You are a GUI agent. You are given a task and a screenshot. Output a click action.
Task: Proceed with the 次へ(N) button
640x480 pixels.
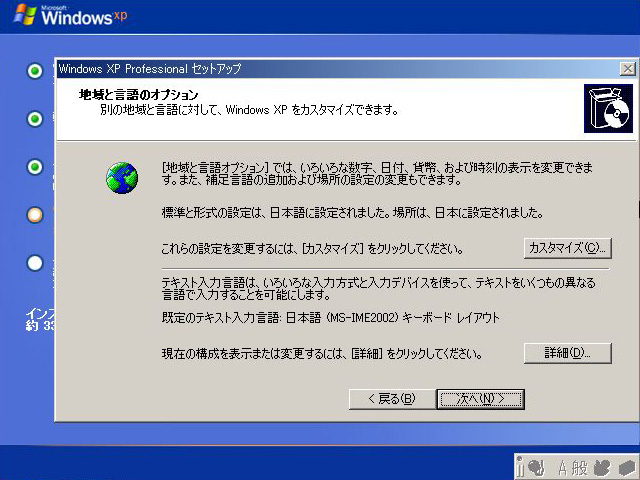[x=480, y=399]
